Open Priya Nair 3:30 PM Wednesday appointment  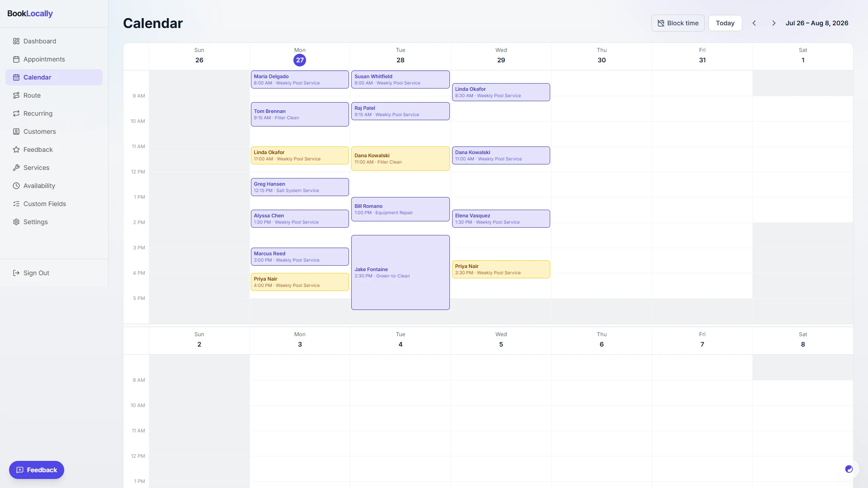[501, 269]
